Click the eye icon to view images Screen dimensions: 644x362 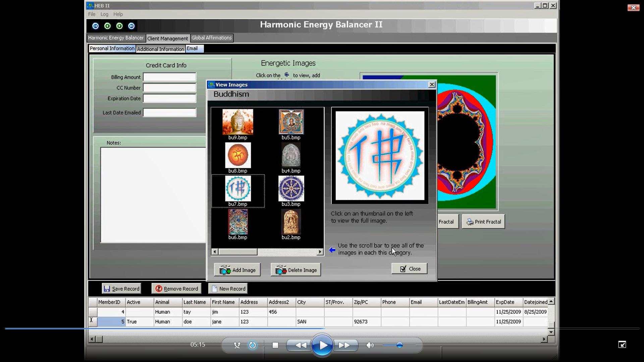(287, 75)
